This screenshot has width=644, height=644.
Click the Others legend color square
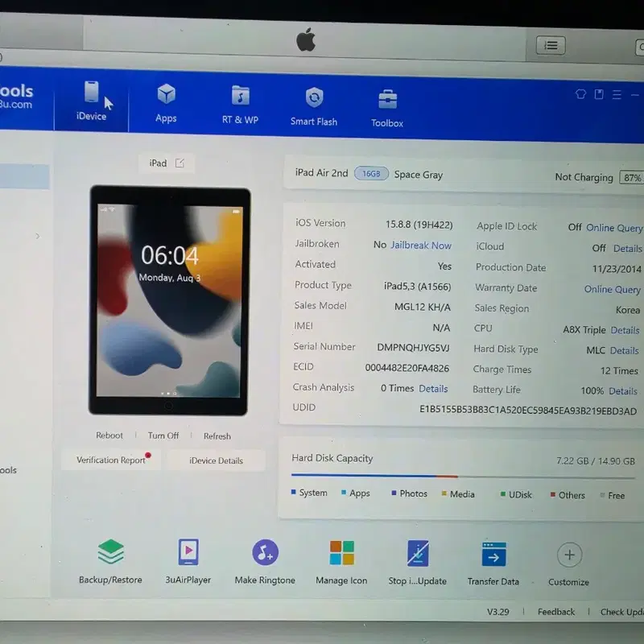(553, 494)
